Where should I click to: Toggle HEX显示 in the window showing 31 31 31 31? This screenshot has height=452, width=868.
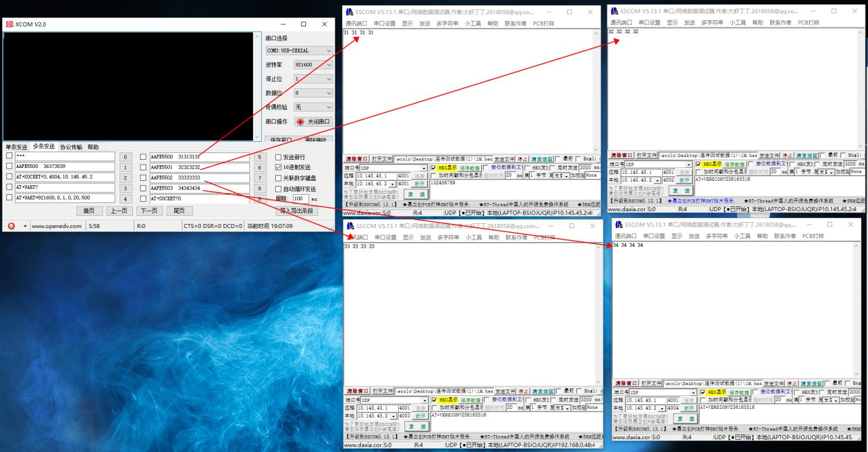[x=433, y=167]
